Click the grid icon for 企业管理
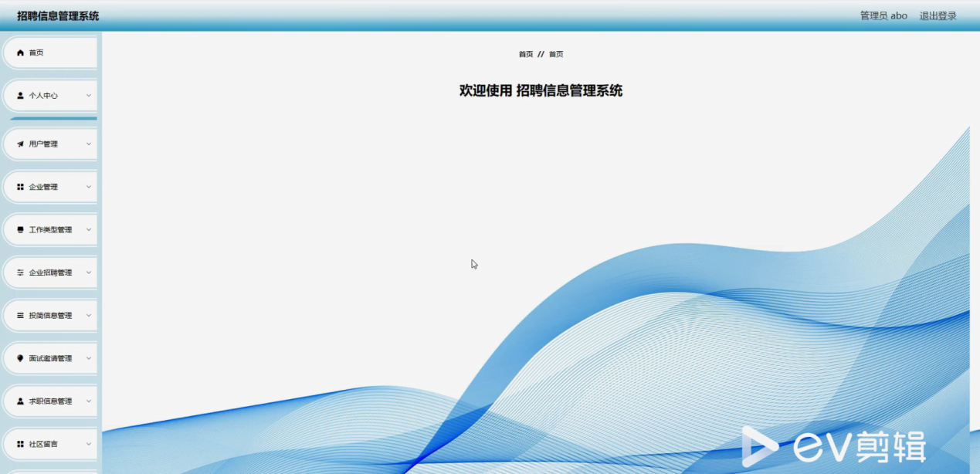Viewport: 980px width, 474px height. (x=21, y=187)
